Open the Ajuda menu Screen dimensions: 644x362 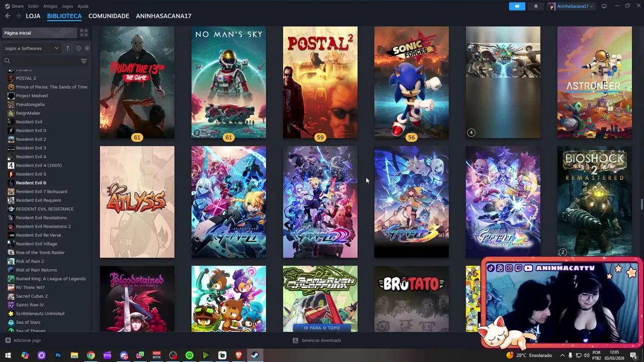tap(83, 6)
